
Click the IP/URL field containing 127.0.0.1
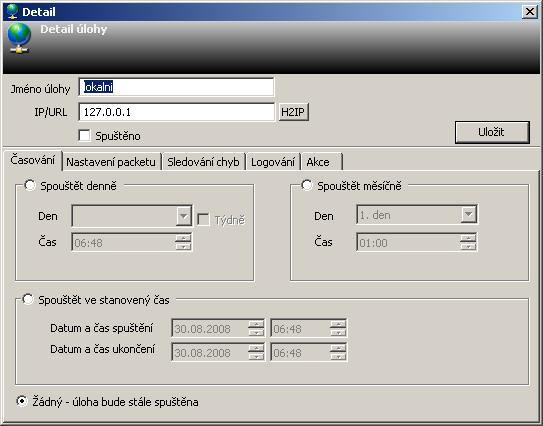coord(176,112)
